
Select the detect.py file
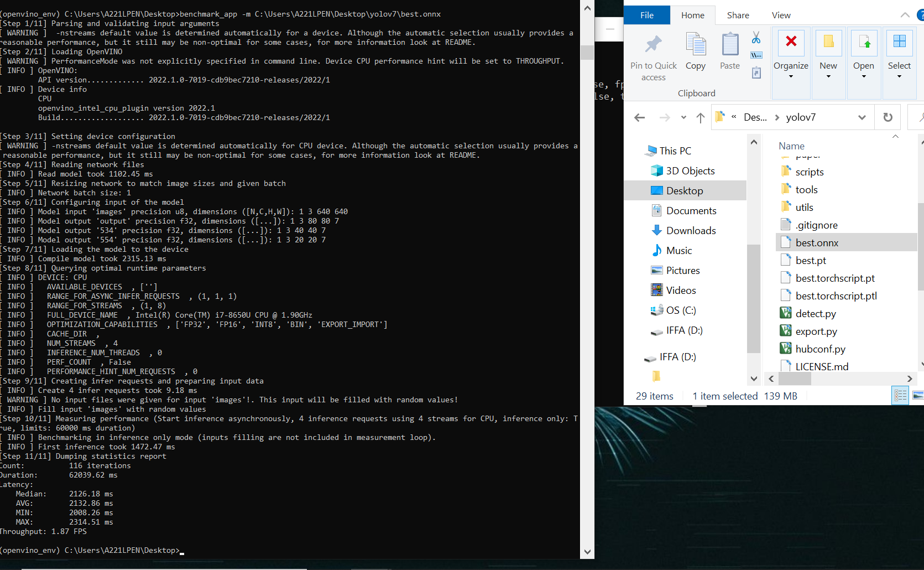pyautogui.click(x=816, y=314)
